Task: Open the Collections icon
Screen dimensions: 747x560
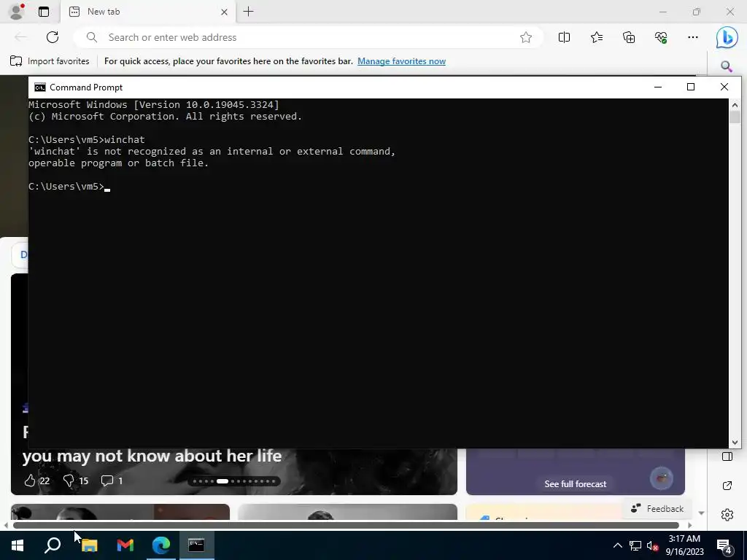Action: (629, 37)
